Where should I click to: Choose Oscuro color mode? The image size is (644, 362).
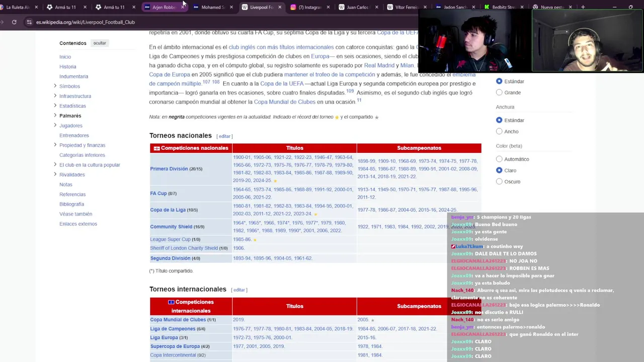(499, 182)
